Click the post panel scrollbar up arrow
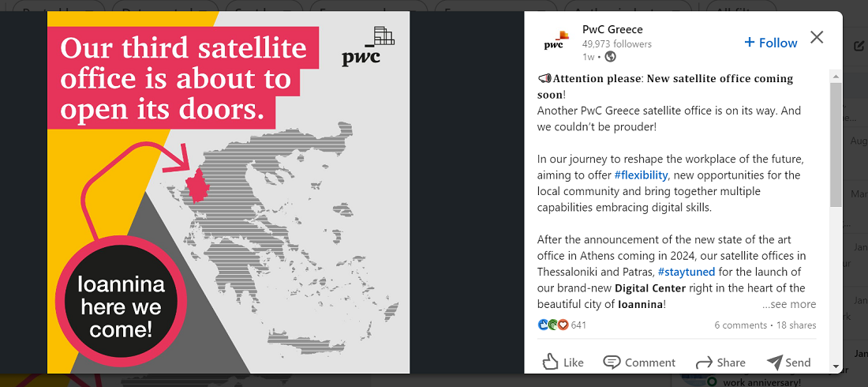 point(835,75)
